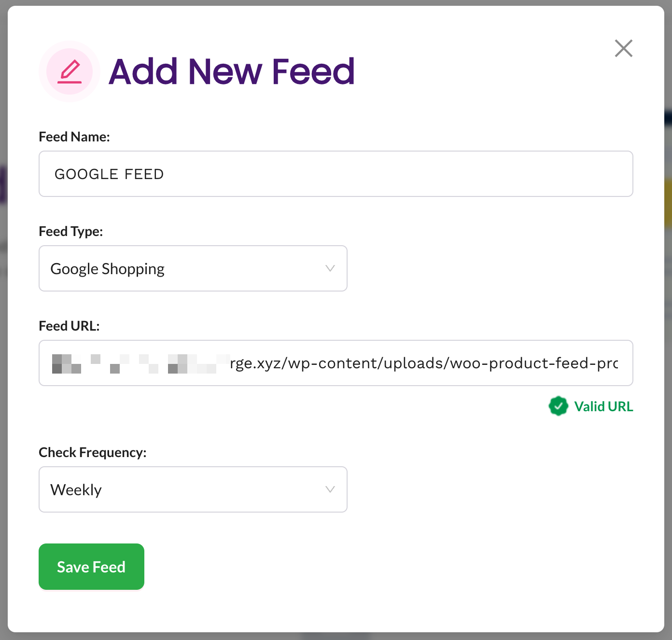
Task: Click the Feed Name label
Action: tap(74, 137)
